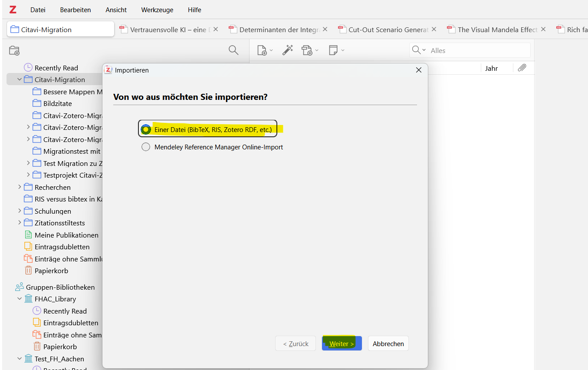
Task: Switch to the Citavi-Migration library tab
Action: (x=61, y=30)
